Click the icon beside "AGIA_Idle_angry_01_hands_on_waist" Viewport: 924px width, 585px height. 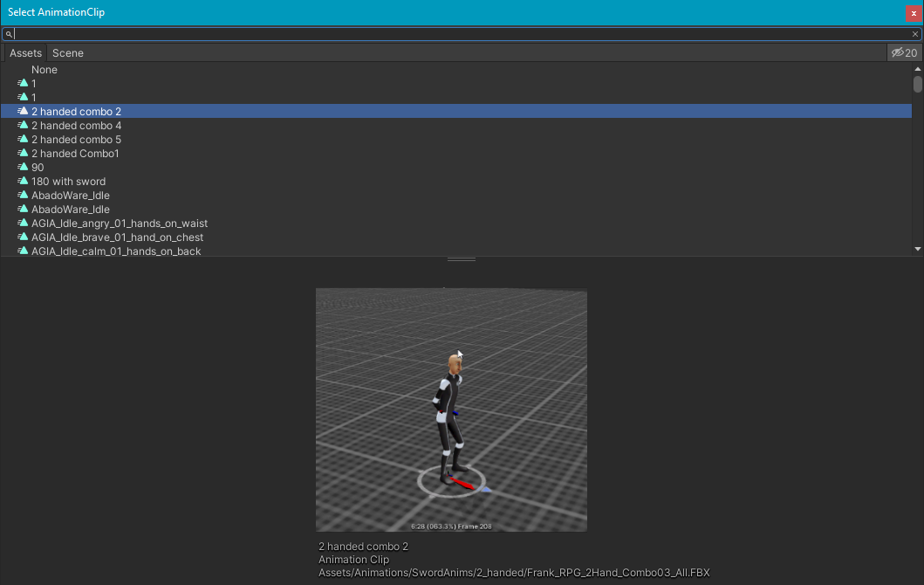coord(23,223)
